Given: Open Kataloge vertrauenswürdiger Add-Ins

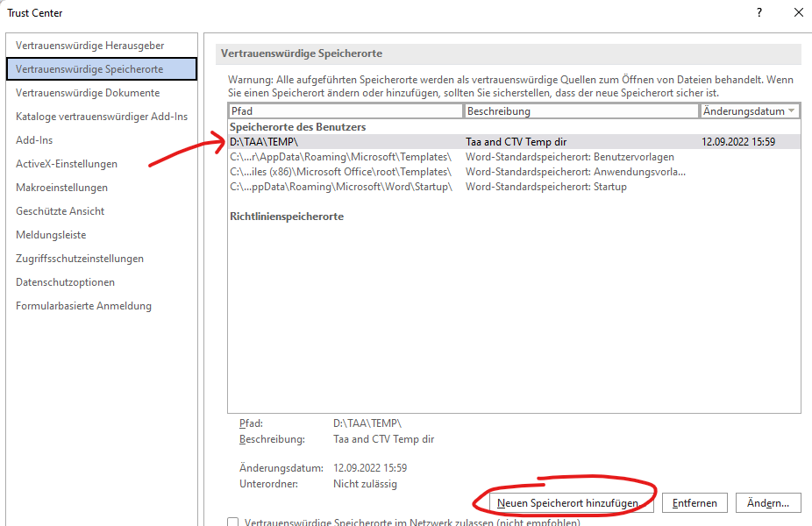Looking at the screenshot, I should coord(102,116).
